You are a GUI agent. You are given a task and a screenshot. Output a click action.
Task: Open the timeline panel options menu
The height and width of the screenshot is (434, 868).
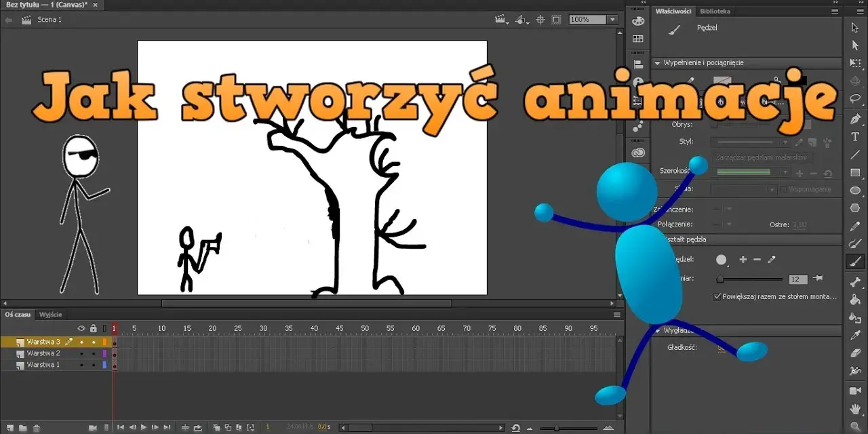[617, 315]
